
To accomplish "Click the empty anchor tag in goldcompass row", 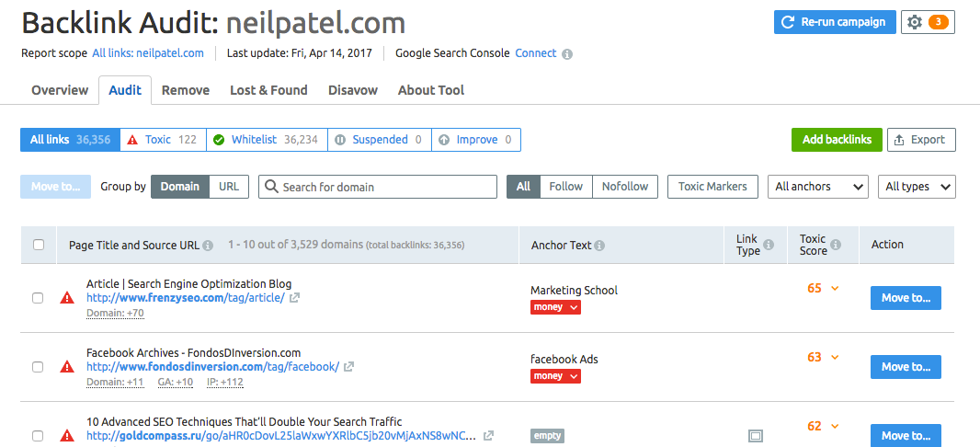I will [548, 436].
